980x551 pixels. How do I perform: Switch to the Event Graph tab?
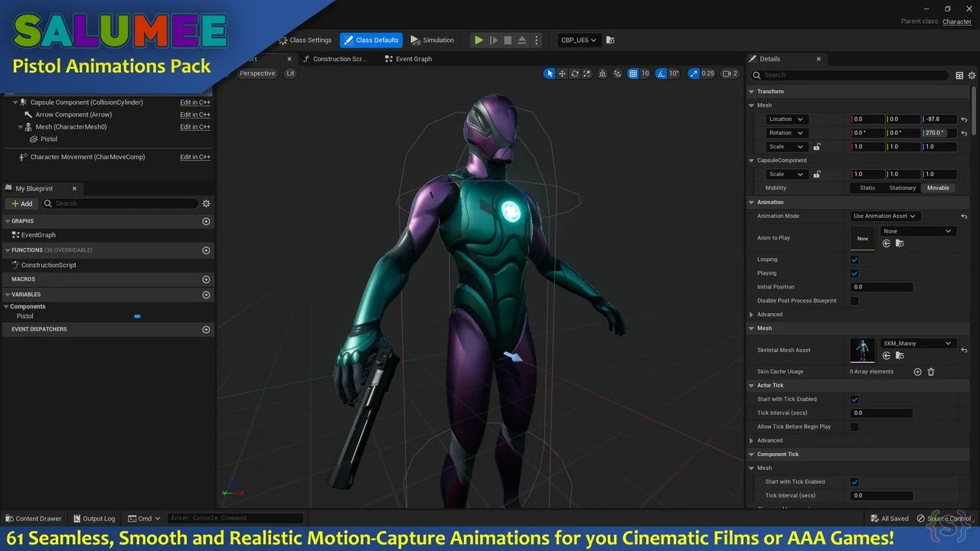click(x=413, y=59)
